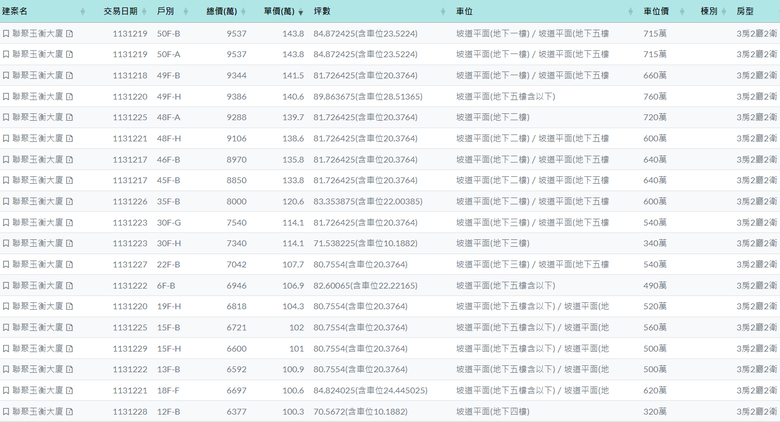This screenshot has width=780, height=422.
Task: Click the bookmark icon in 6F-B row
Action: [x=6, y=286]
